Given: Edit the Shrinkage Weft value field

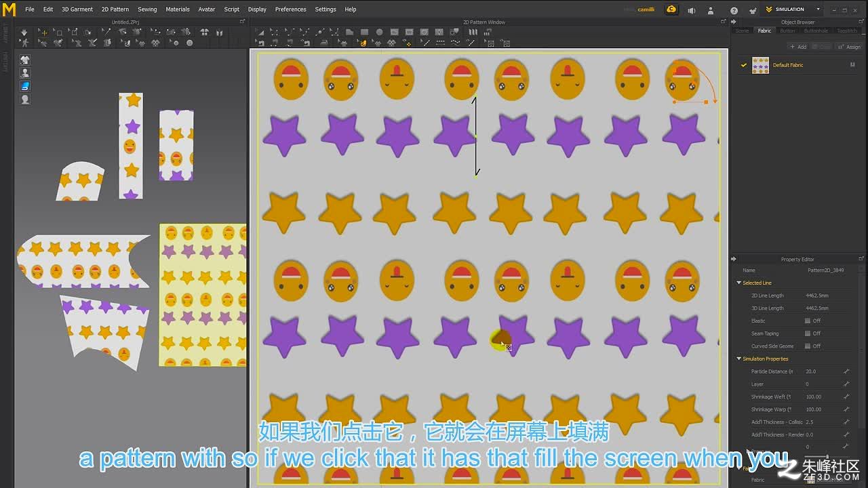Looking at the screenshot, I should tap(823, 396).
